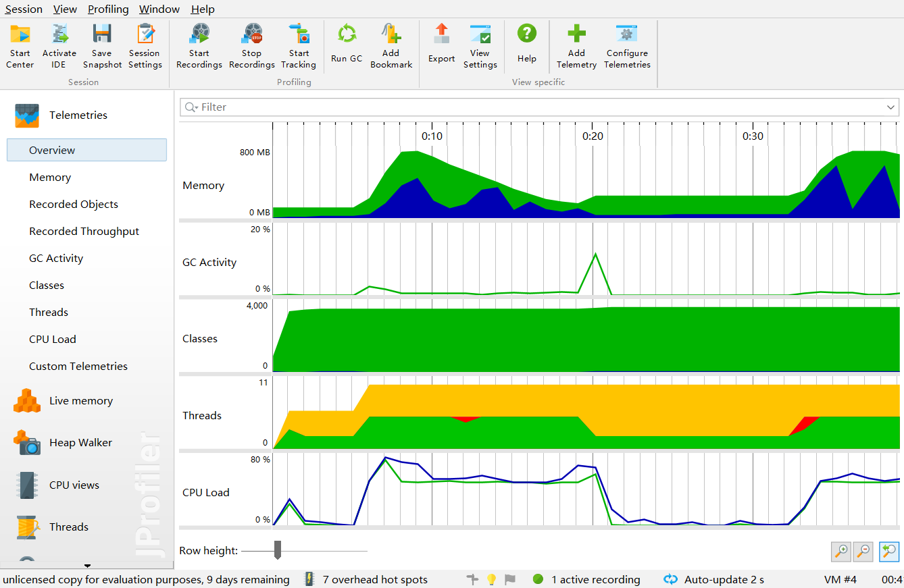Run garbage collection with Run GC
This screenshot has width=904, height=588.
click(x=347, y=34)
